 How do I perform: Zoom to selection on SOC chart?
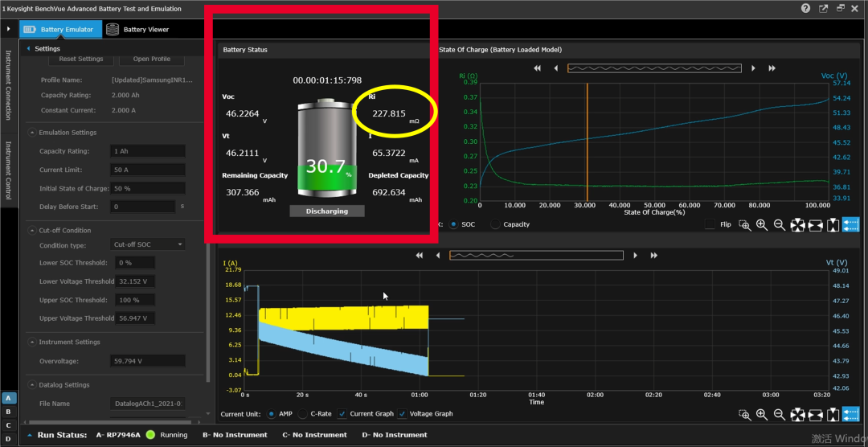745,225
